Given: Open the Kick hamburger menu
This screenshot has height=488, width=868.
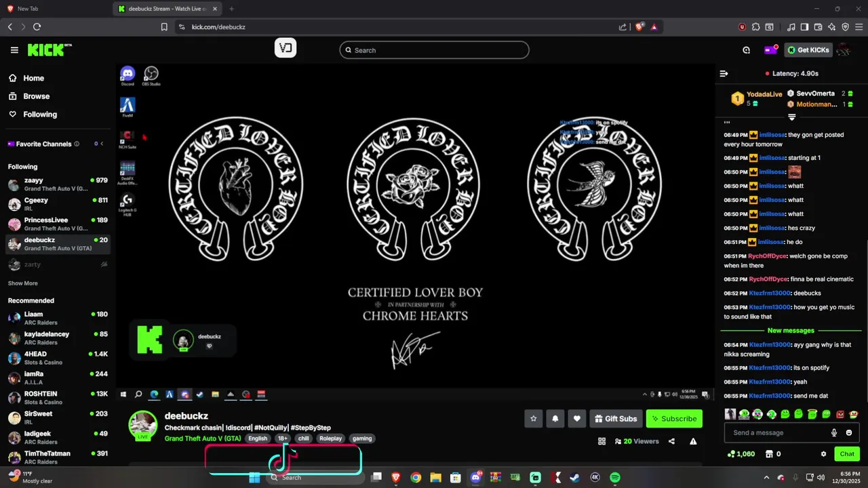Looking at the screenshot, I should (x=14, y=50).
